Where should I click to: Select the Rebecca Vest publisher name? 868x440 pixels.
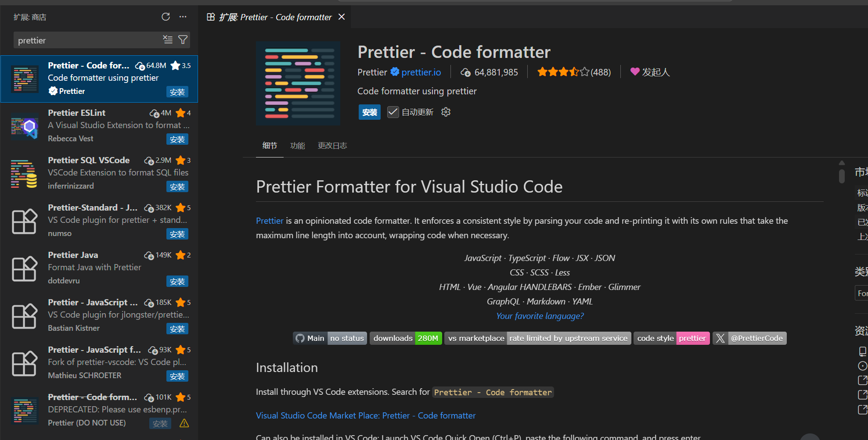pyautogui.click(x=70, y=139)
